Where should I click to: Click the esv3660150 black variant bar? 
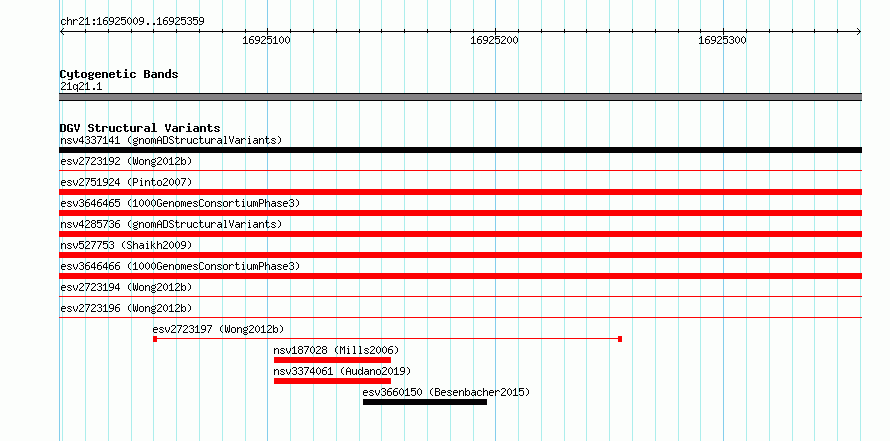coord(425,402)
